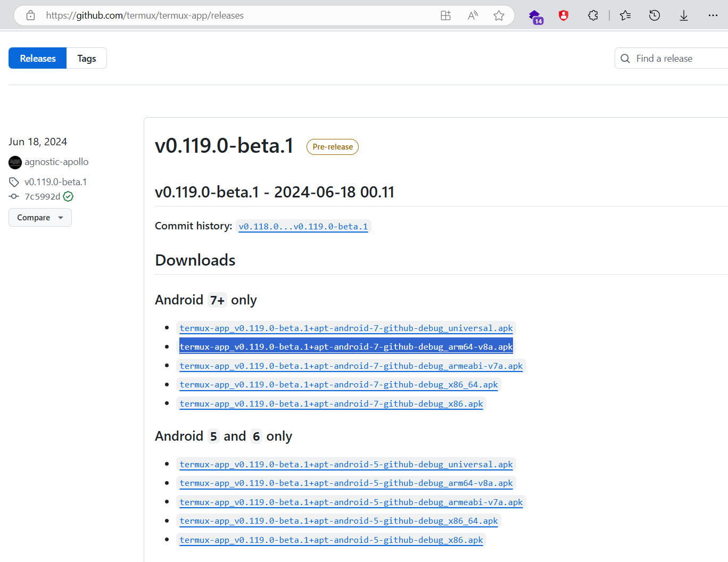Click the Pre-release label badge
The image size is (728, 562).
(333, 147)
